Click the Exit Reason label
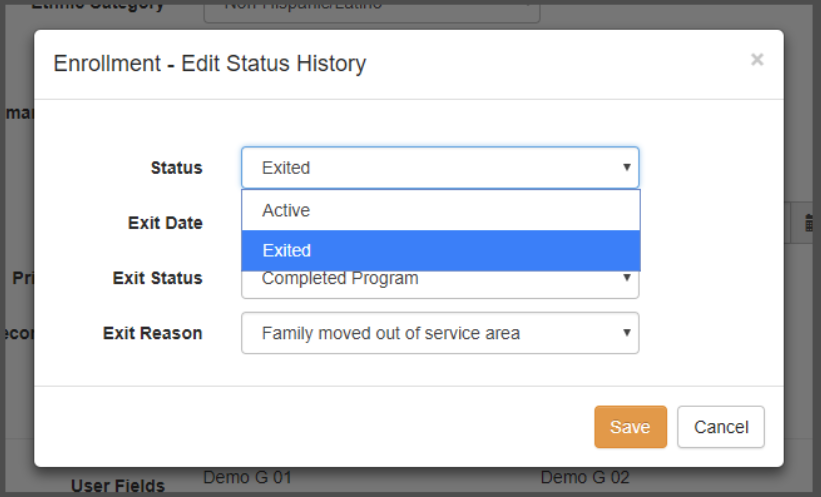This screenshot has width=821, height=497. pos(152,333)
